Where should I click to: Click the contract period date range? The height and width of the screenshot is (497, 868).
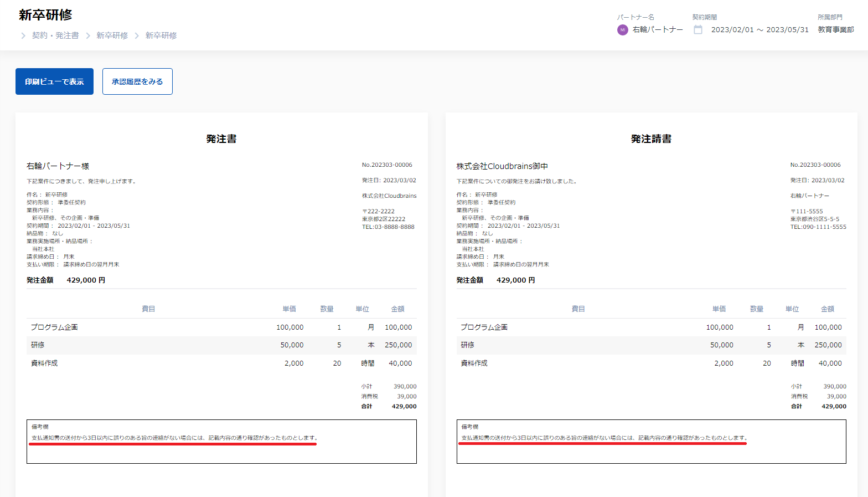click(x=760, y=30)
